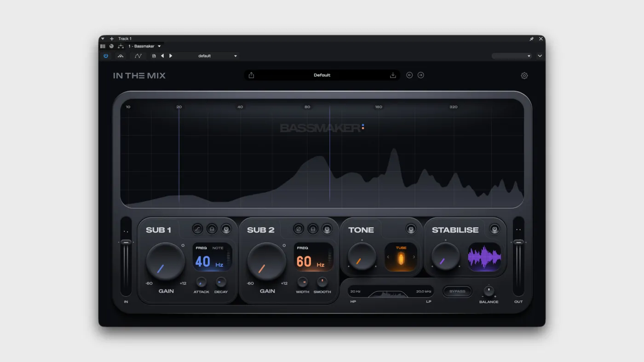644x362 pixels.
Task: Open the routing icon beside 1 - Bassmaker
Action: tap(121, 46)
